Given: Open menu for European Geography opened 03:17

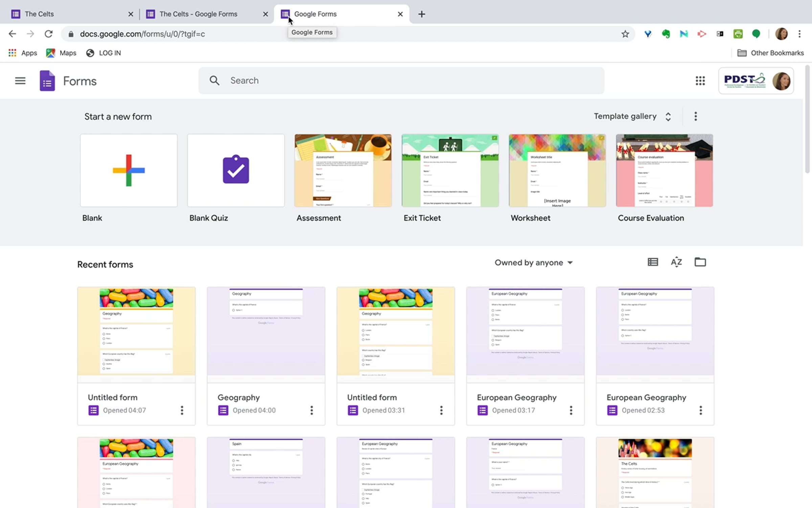Looking at the screenshot, I should [x=571, y=410].
